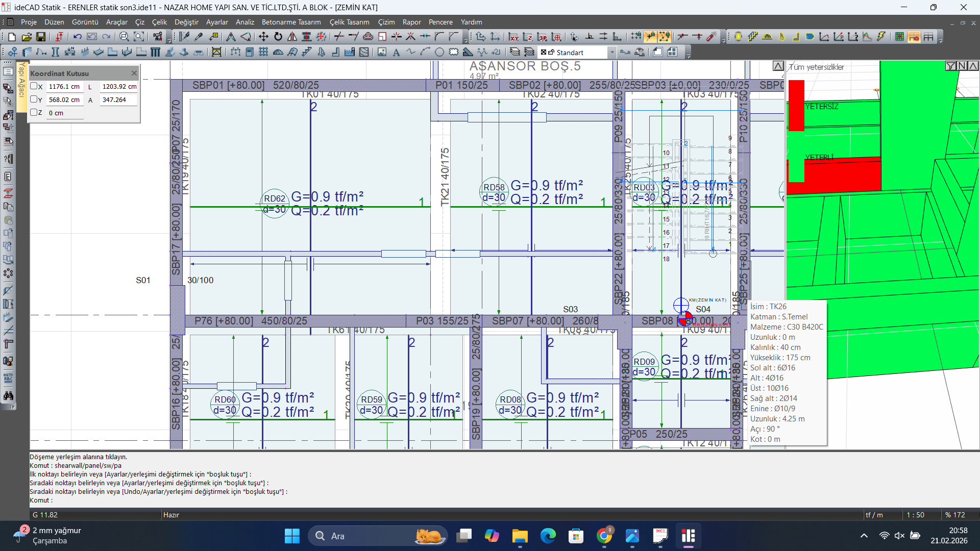Open binoculars search icon in left sidebar
Viewport: 980px width, 551px height.
pyautogui.click(x=8, y=396)
